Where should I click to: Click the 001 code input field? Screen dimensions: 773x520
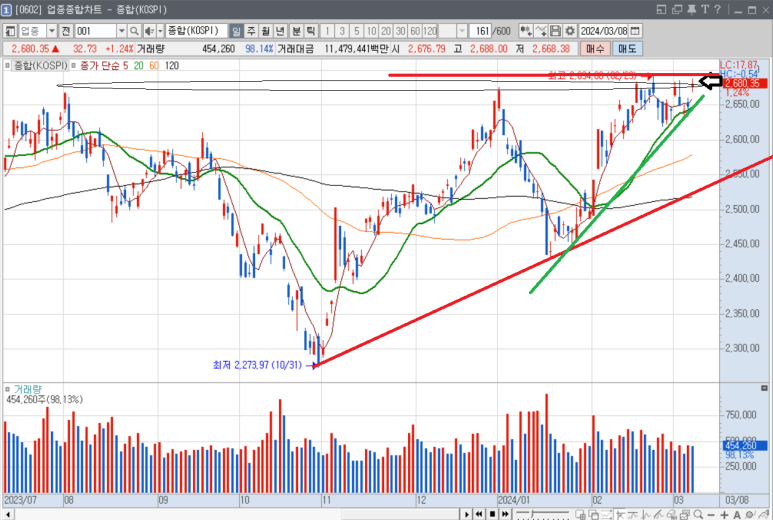coord(95,31)
